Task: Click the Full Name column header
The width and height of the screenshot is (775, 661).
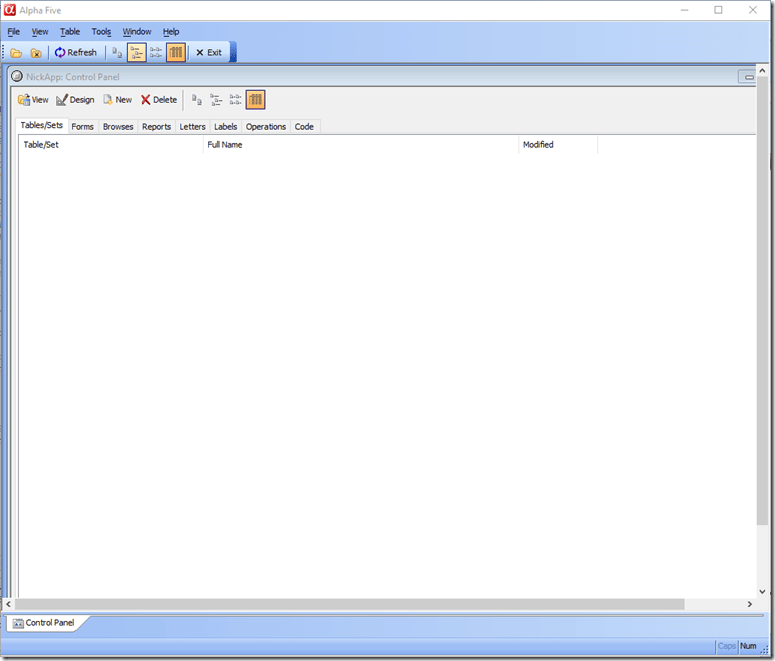Action: point(225,145)
